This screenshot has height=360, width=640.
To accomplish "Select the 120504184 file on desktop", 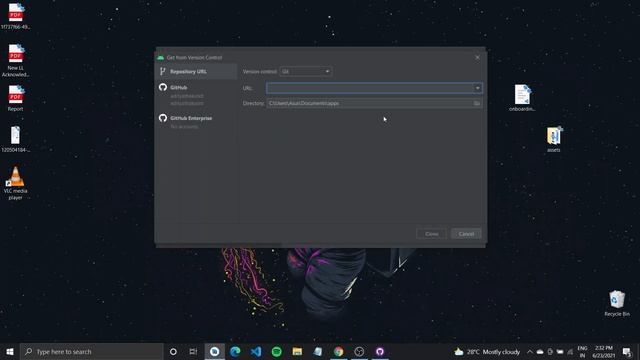I will tap(15, 139).
